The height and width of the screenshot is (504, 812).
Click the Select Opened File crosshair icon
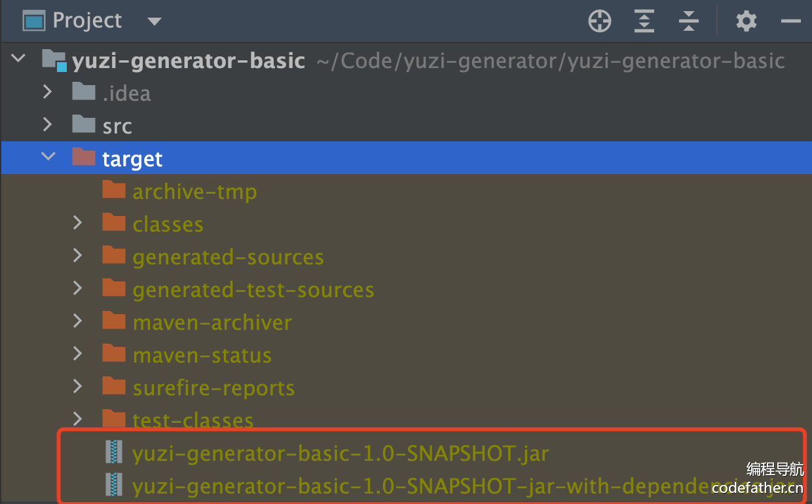[x=599, y=22]
